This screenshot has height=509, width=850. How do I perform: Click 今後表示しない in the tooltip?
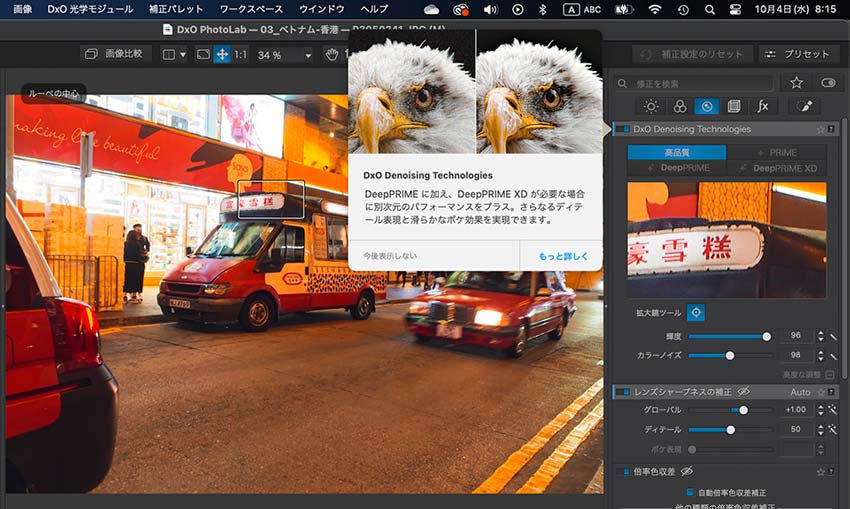(390, 256)
